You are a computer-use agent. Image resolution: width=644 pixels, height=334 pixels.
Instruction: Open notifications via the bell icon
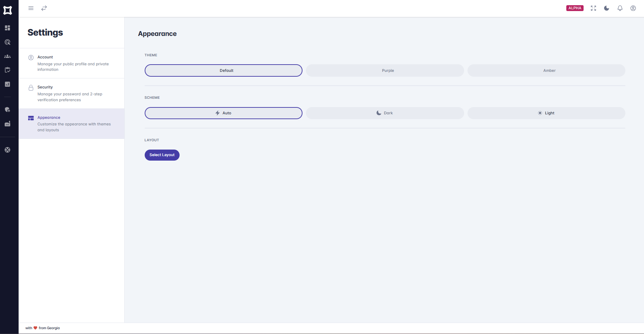(620, 8)
